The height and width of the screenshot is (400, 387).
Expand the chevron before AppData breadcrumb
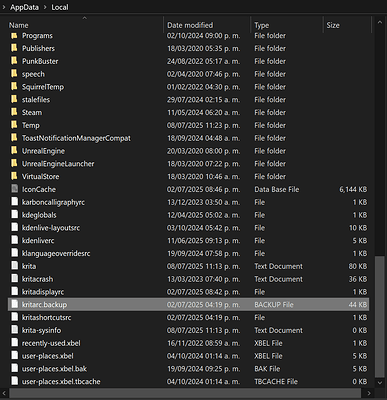tap(4, 7)
